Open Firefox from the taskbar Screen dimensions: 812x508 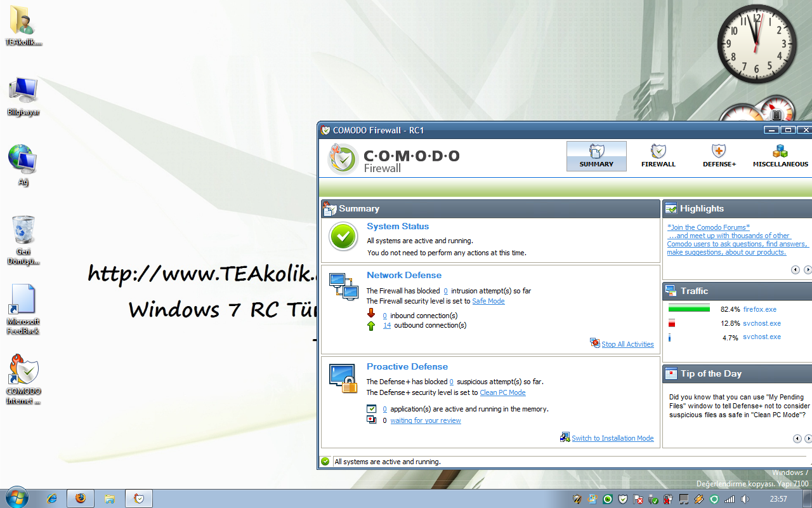(x=81, y=498)
